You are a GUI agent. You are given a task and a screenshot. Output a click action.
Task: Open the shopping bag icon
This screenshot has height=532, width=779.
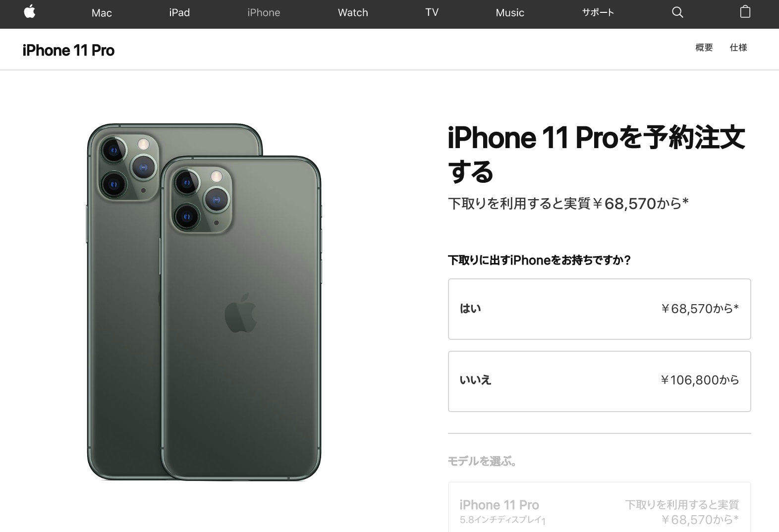pos(745,12)
